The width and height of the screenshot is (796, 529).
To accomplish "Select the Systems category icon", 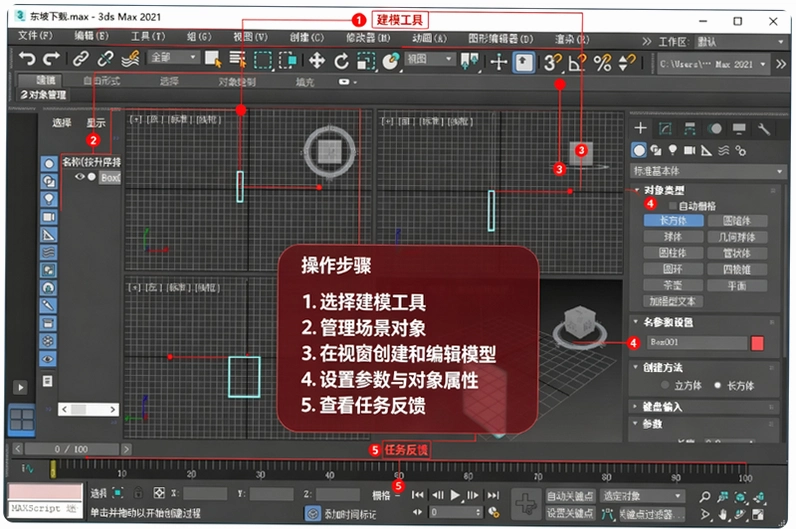I will tap(741, 150).
